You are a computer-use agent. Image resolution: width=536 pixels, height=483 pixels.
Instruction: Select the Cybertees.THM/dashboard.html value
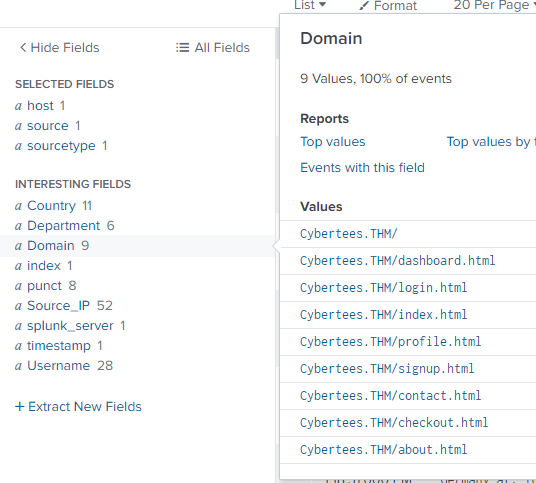pyautogui.click(x=398, y=261)
